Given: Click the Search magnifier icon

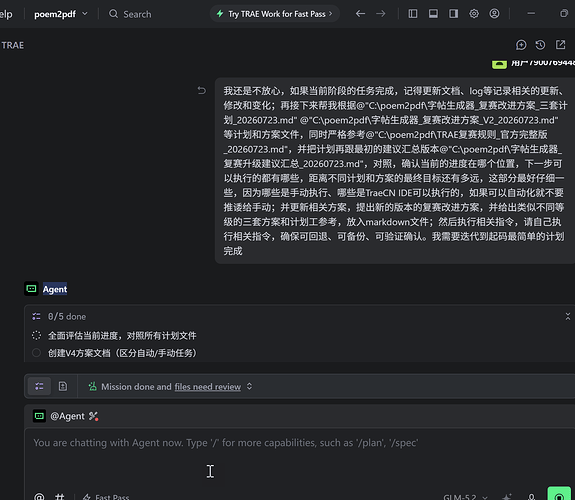Looking at the screenshot, I should coord(113,14).
